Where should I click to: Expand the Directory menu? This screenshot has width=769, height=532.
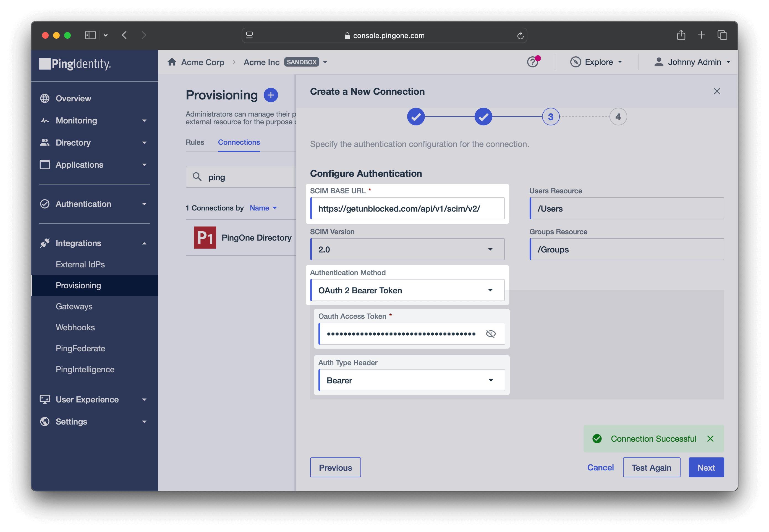click(144, 143)
